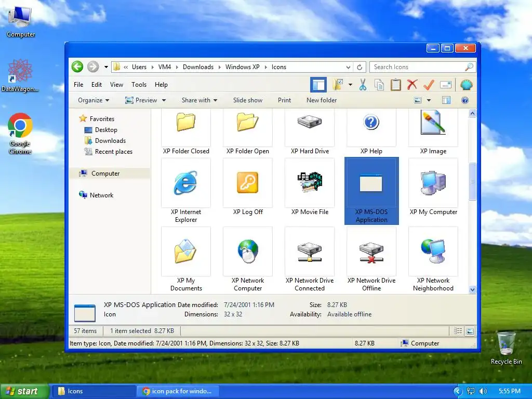The width and height of the screenshot is (532, 399).
Task: Click the Google Chrome desktop icon
Action: tap(20, 134)
